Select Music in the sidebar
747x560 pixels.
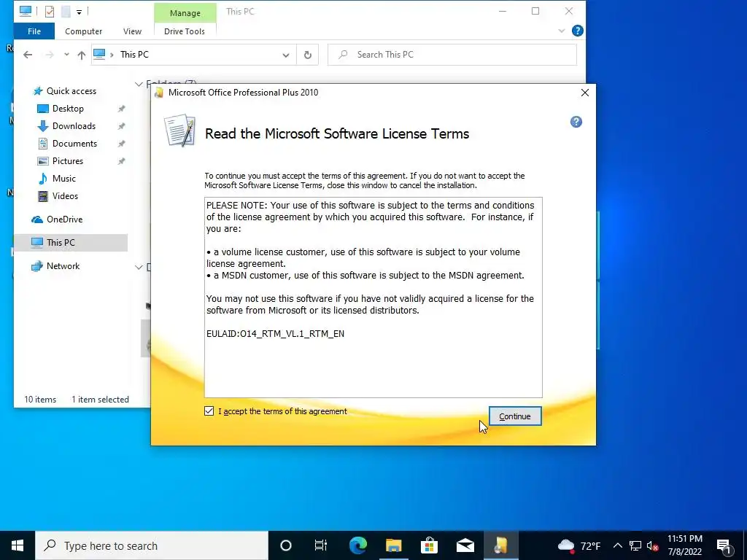(x=64, y=179)
